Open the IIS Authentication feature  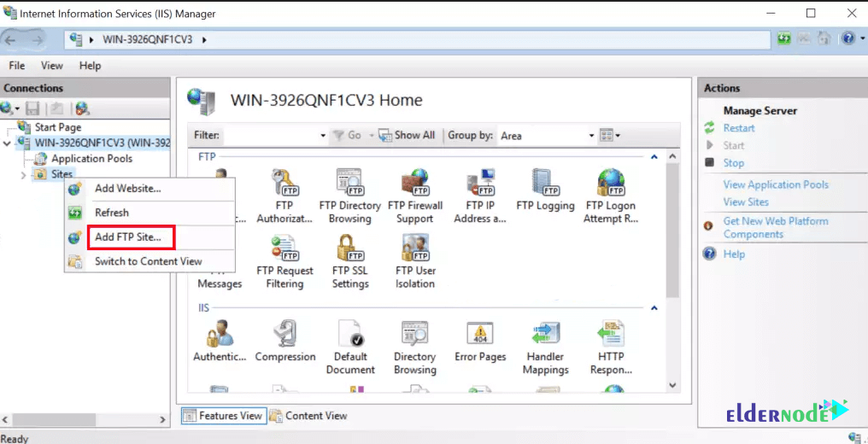(x=220, y=342)
